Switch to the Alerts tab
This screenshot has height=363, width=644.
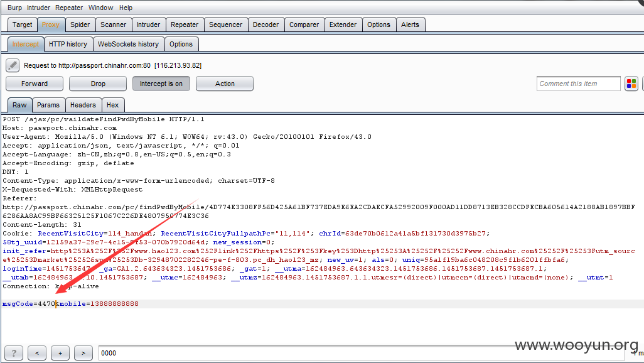click(411, 24)
